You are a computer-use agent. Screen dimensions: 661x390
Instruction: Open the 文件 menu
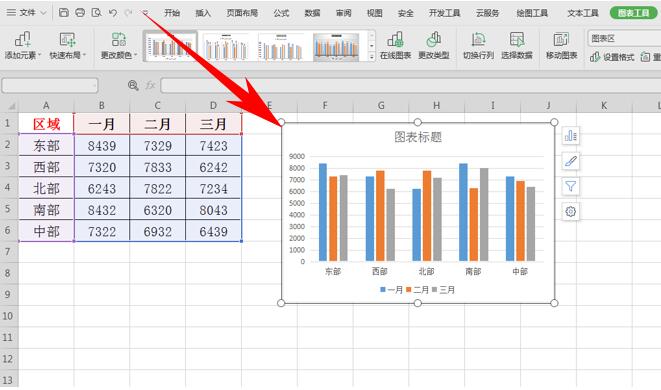pos(27,13)
